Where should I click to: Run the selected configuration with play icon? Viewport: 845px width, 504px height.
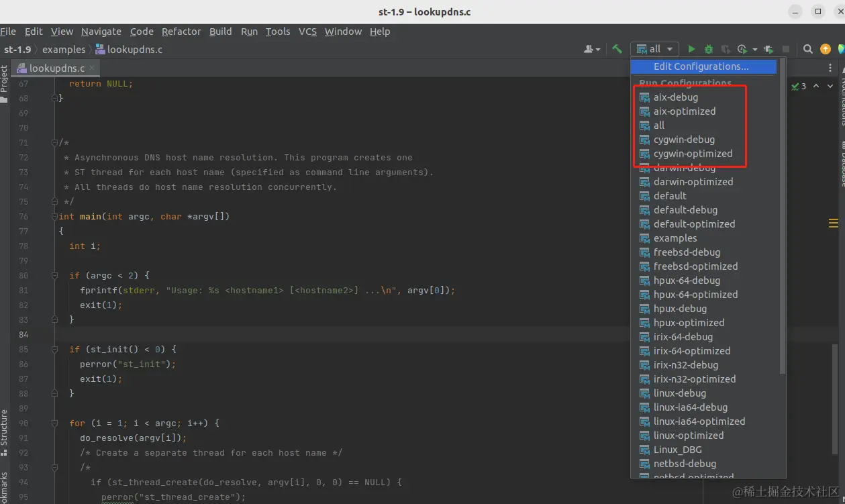pos(692,49)
